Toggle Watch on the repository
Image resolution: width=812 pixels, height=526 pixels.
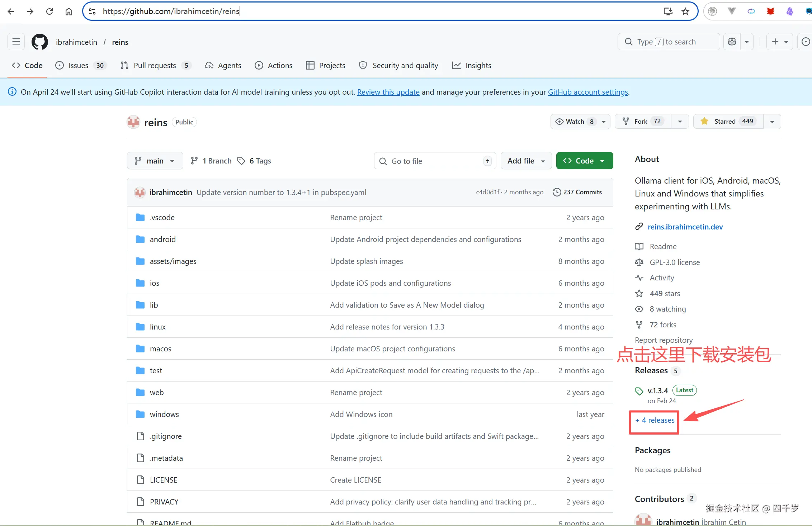575,122
